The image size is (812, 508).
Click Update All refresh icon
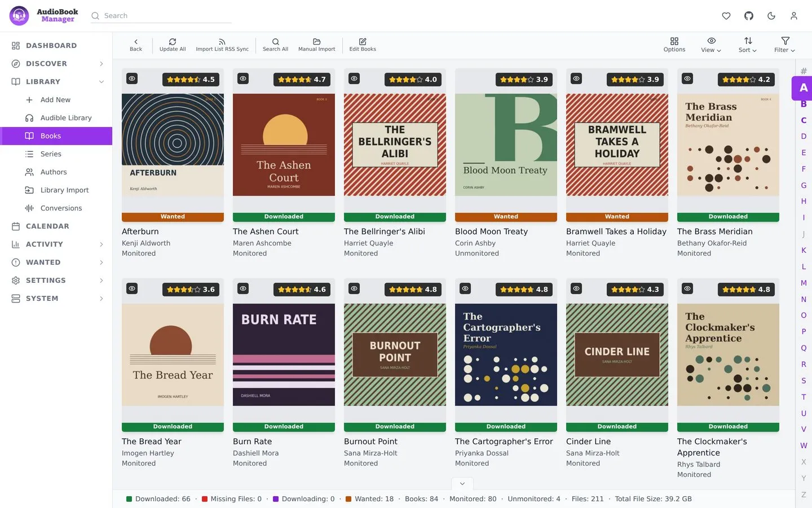(173, 45)
